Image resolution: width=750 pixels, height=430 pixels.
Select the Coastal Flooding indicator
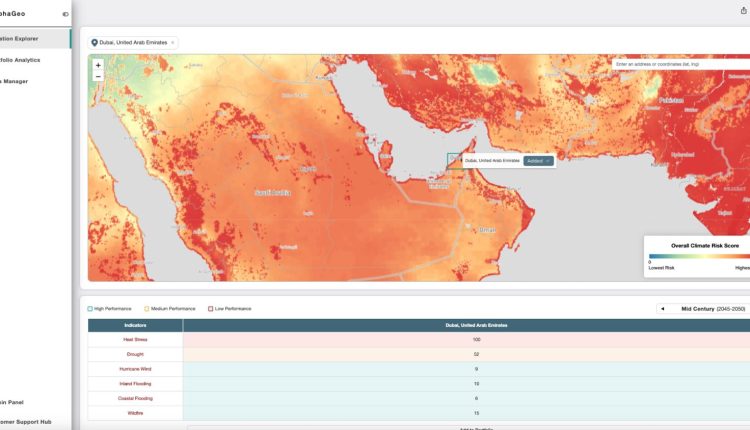(135, 398)
